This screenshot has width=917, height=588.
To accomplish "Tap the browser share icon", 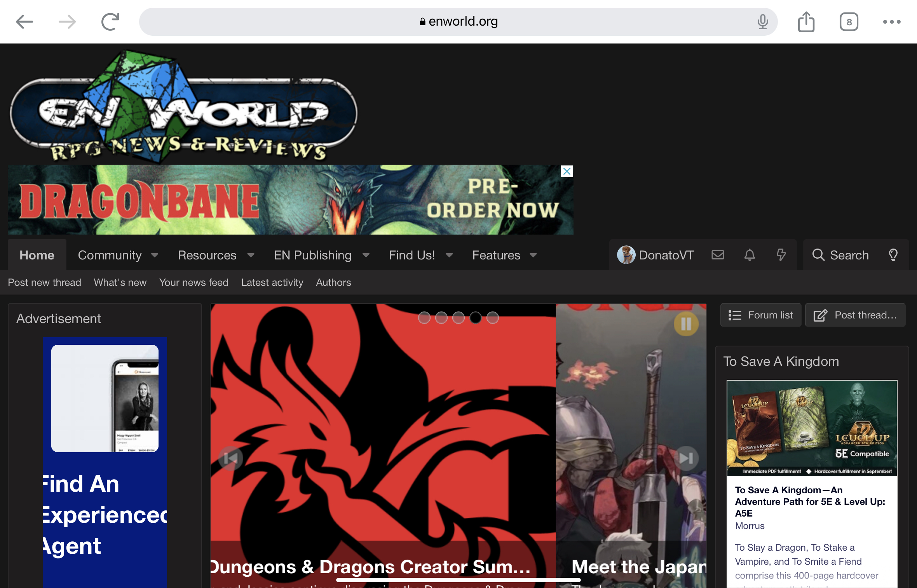I will pos(806,22).
